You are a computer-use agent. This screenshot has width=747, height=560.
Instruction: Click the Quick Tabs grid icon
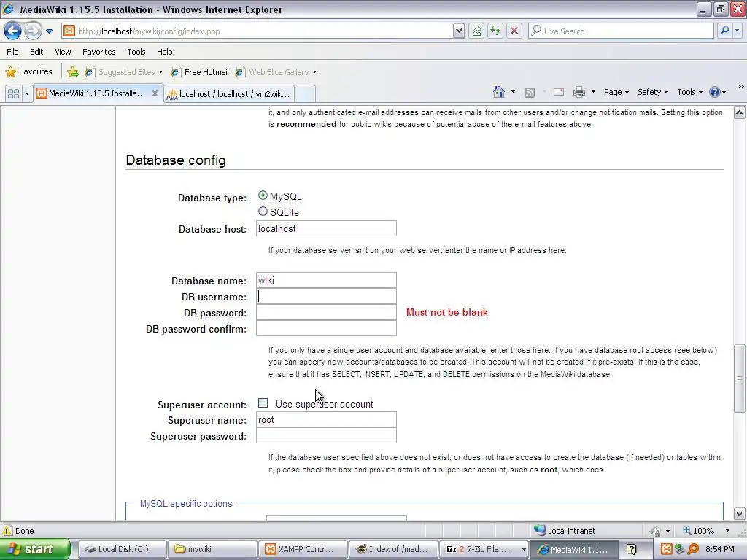(x=13, y=94)
